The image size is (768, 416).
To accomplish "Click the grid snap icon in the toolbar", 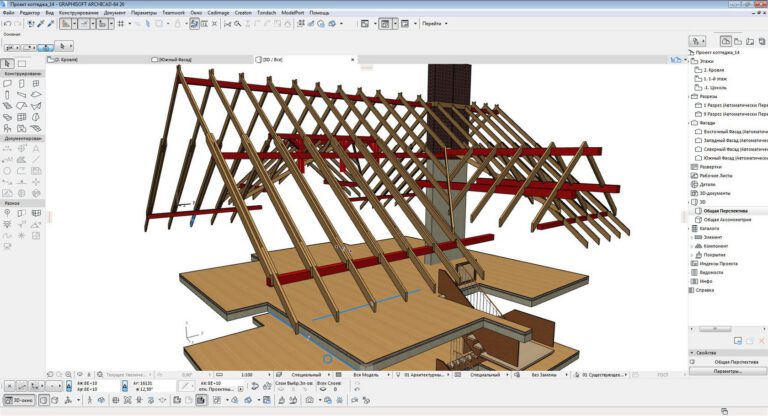I will (x=121, y=24).
